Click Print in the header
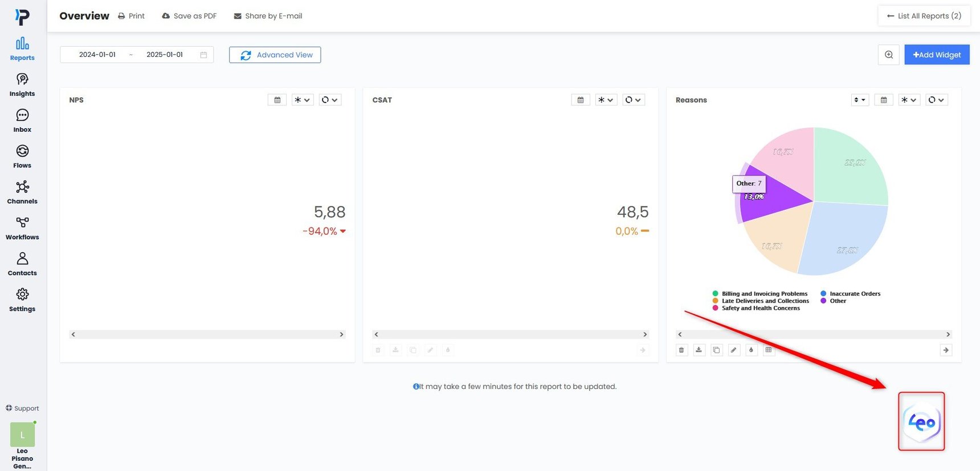The width and height of the screenshot is (980, 471). tap(131, 16)
